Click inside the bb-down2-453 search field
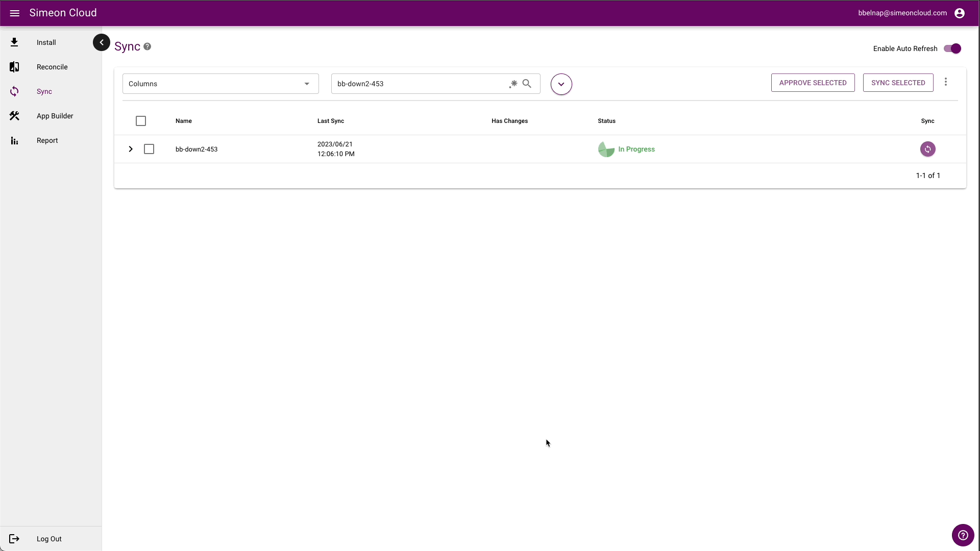Screen dimensions: 980x551 [x=419, y=84]
